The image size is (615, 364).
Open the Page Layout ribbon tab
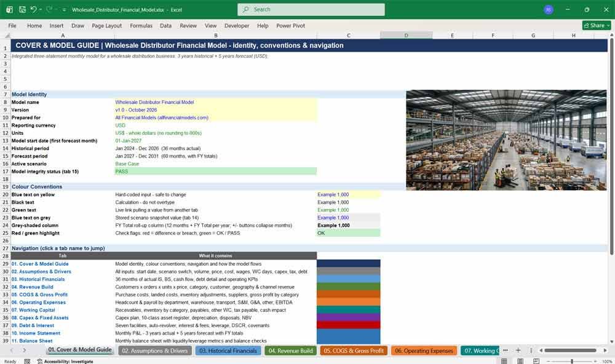pos(106,25)
